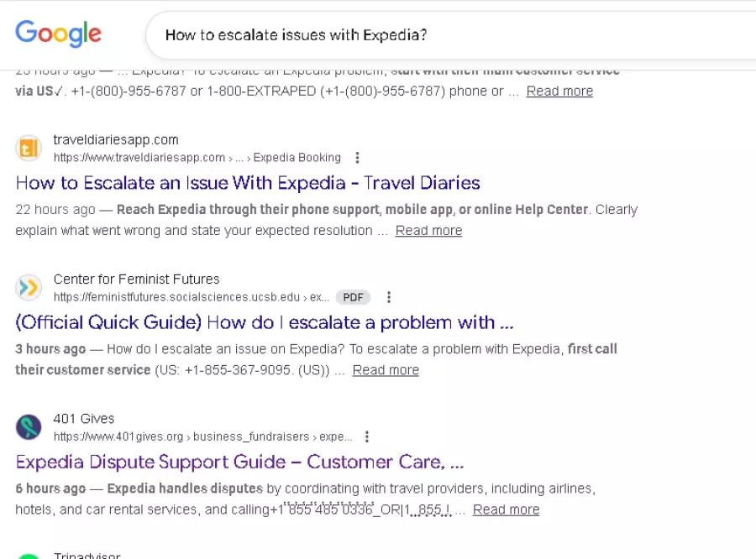Click the Center for Feminist Futures favicon
The width and height of the screenshot is (756, 559).
pyautogui.click(x=29, y=288)
